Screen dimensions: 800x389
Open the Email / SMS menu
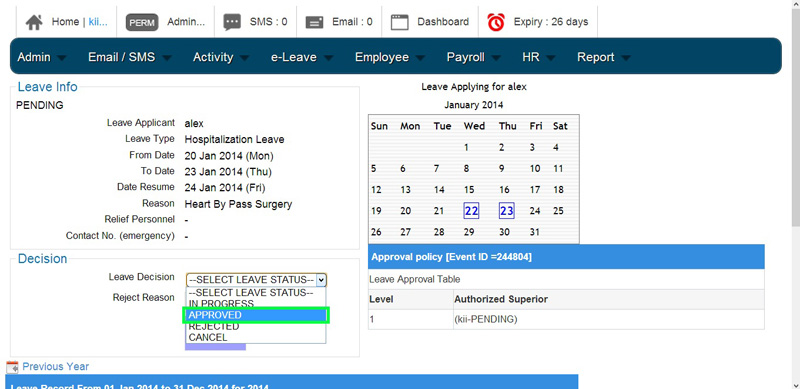pos(130,57)
